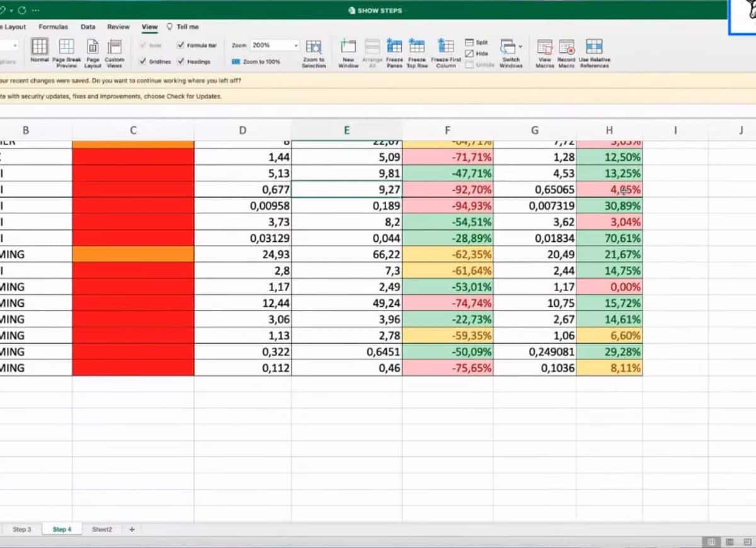This screenshot has height=548, width=756.
Task: Click cell containing 8,11%
Action: coord(609,368)
